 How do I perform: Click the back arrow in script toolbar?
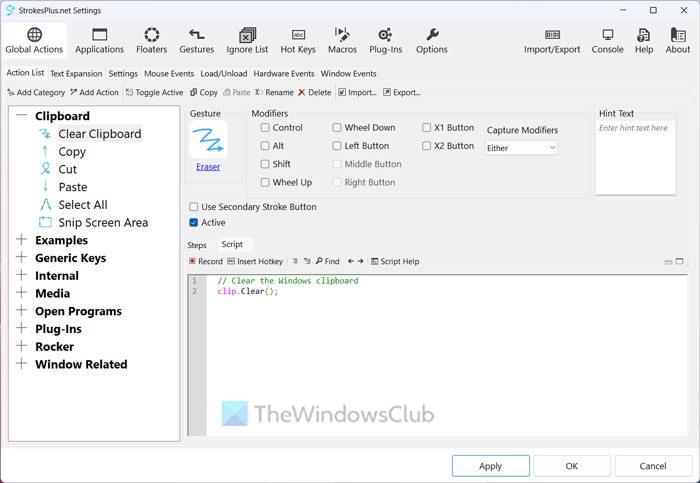click(x=350, y=261)
